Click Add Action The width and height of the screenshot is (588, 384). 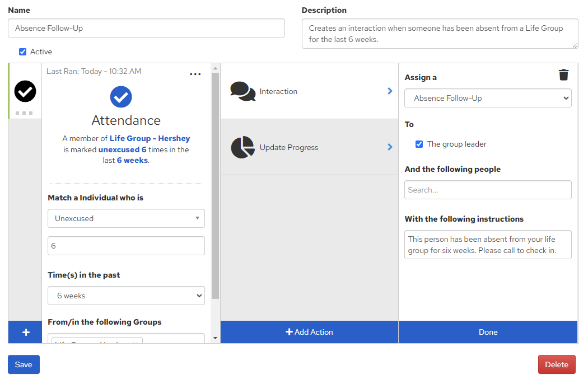[309, 331]
